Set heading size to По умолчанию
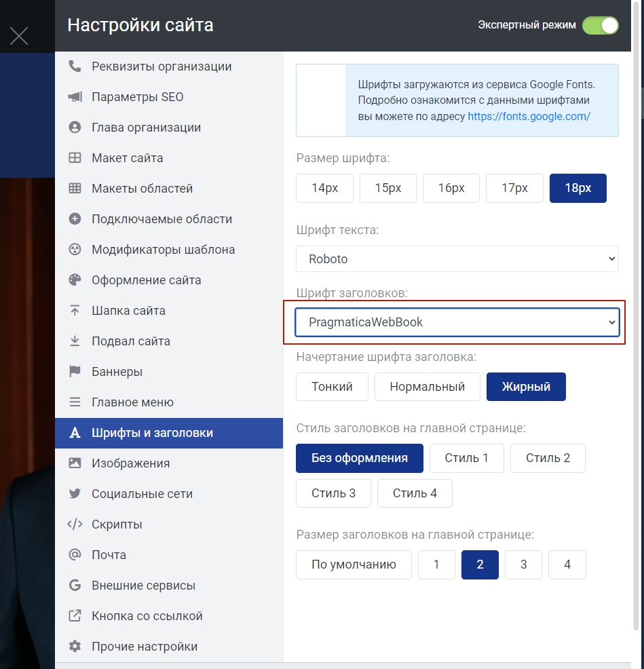Screen dimensions: 644x669 coord(354,565)
